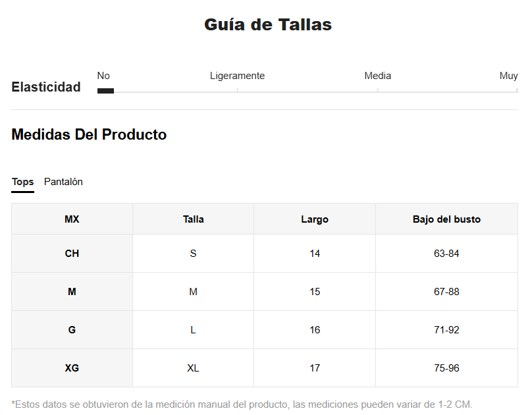This screenshot has height=415, width=532.
Task: Click the Media elasticity label
Action: point(378,76)
